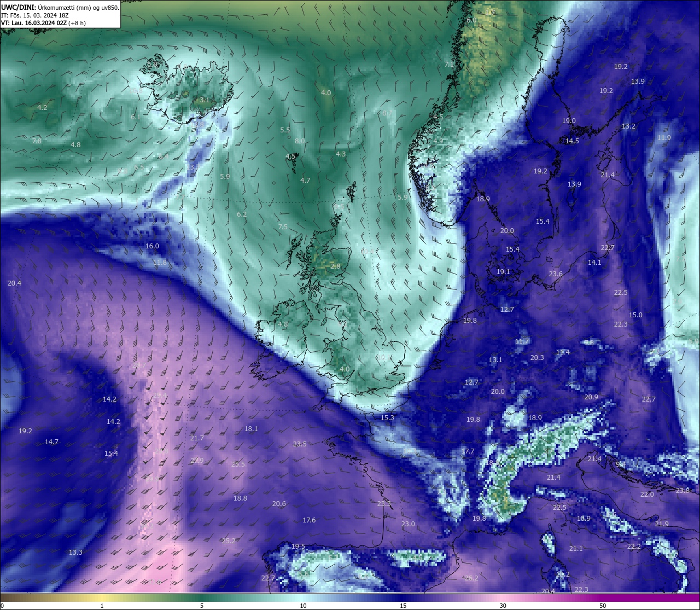Click the 50 label on the color scale

603,606
